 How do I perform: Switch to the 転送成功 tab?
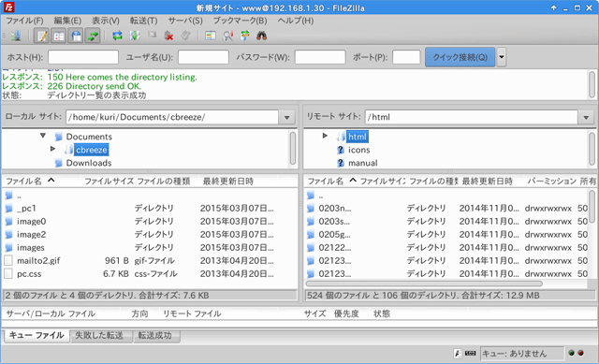coord(156,336)
